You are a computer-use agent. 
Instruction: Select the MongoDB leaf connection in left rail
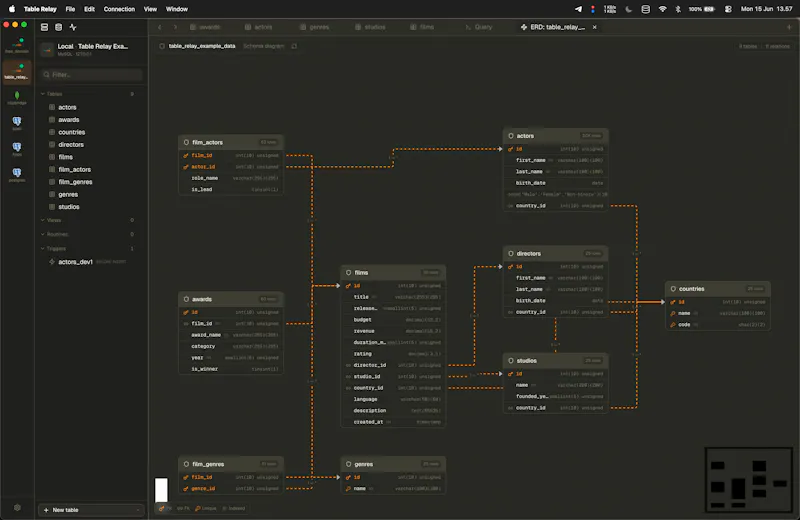[17, 97]
